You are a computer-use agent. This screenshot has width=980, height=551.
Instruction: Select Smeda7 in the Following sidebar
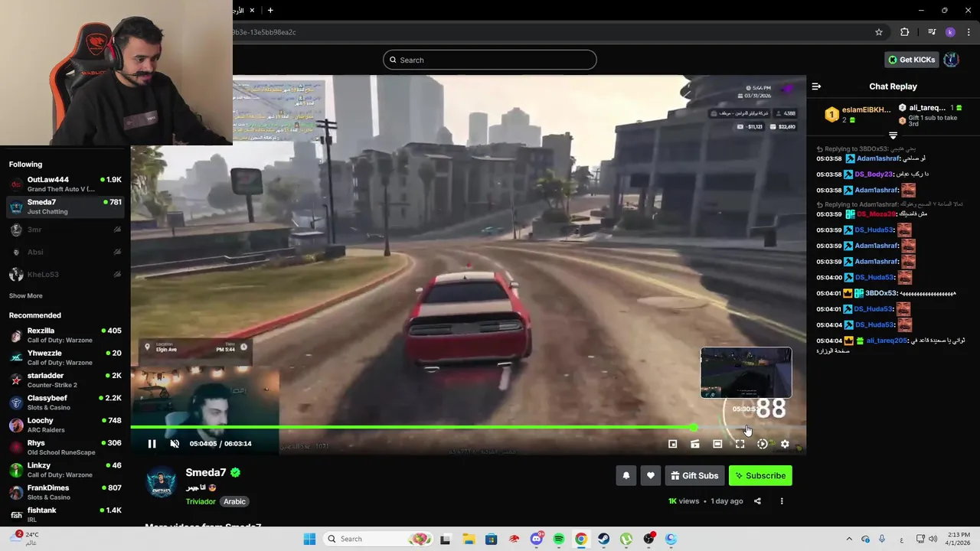coord(65,207)
